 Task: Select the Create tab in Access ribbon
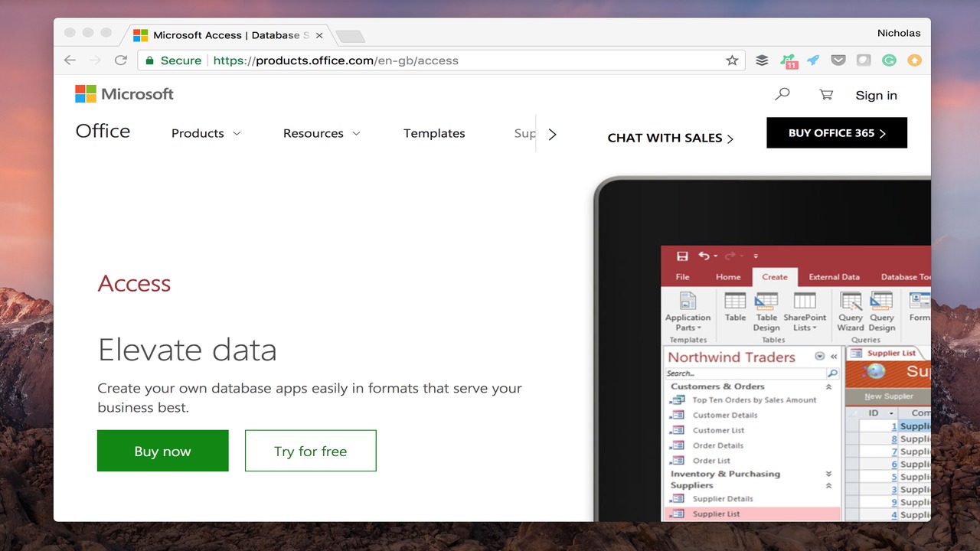tap(775, 277)
